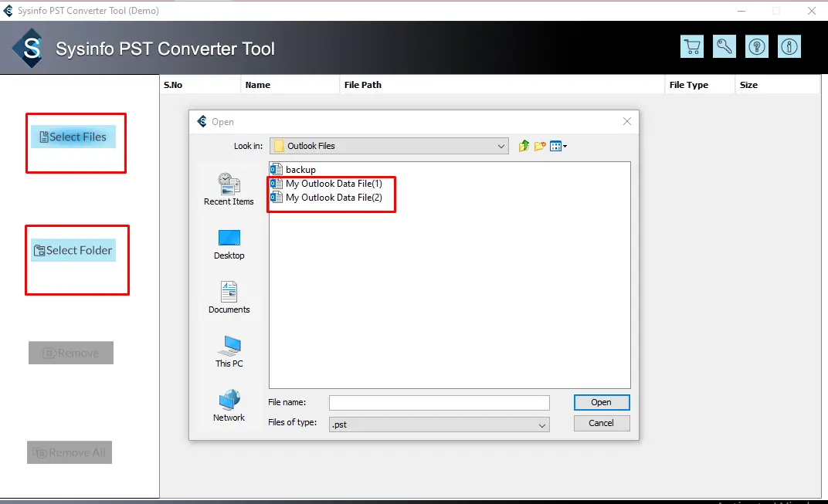Go to Desktop location

(229, 245)
